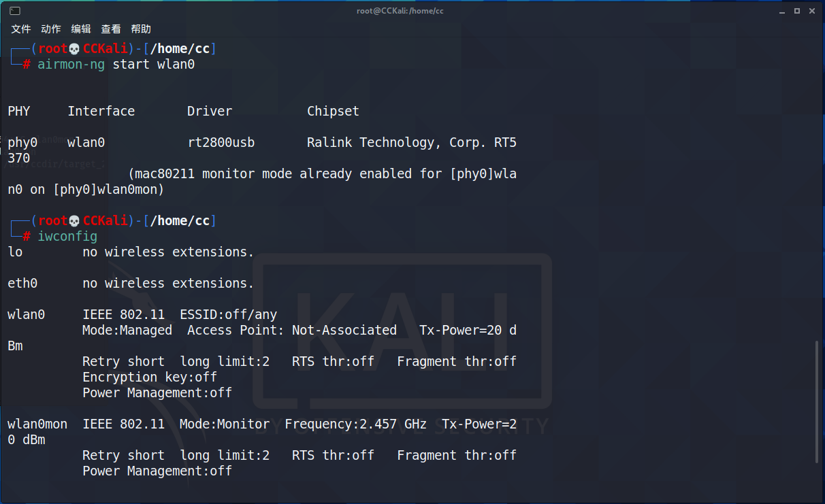Click the 'lo' interface name

point(15,252)
